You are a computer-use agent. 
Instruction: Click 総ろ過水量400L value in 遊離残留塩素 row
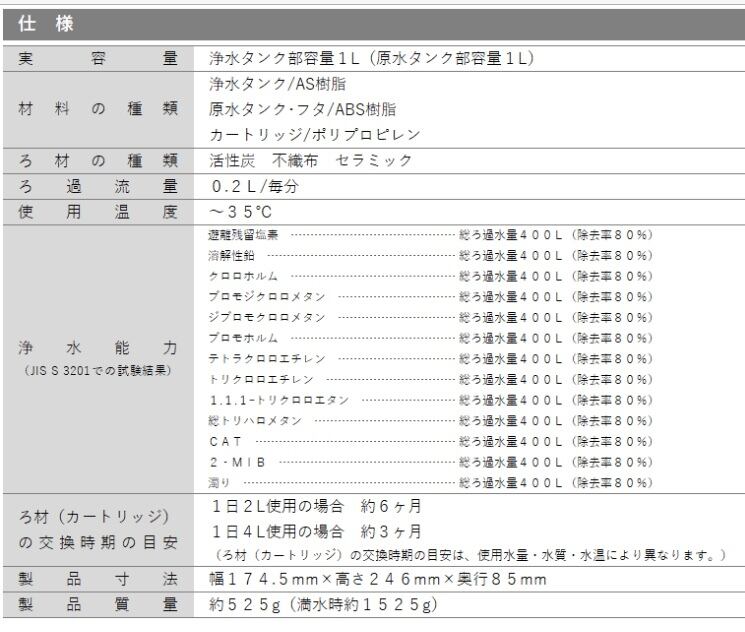[x=511, y=235]
